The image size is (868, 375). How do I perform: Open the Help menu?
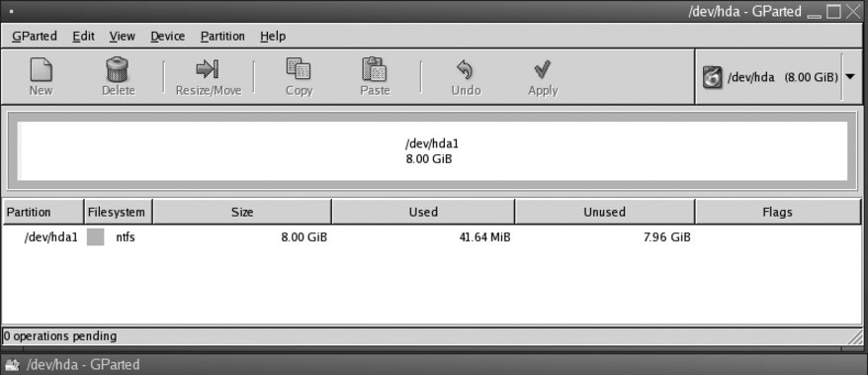[x=273, y=36]
